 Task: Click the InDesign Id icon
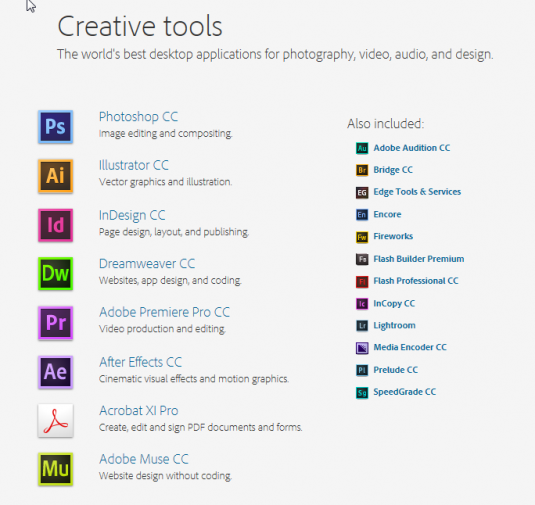point(56,225)
